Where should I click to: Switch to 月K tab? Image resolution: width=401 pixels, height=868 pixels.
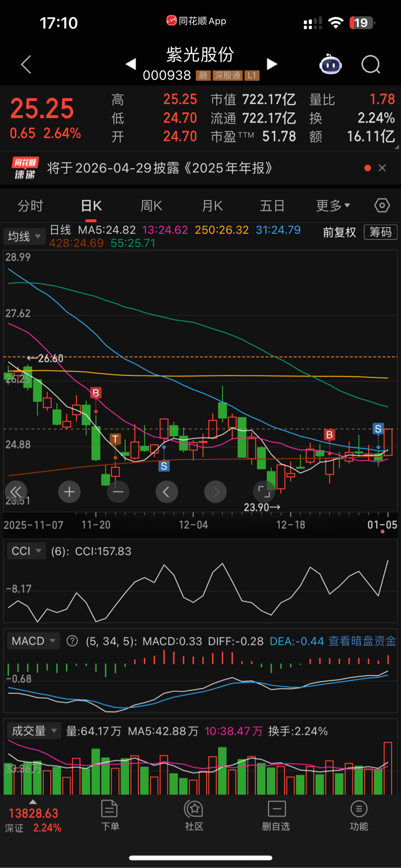[213, 205]
